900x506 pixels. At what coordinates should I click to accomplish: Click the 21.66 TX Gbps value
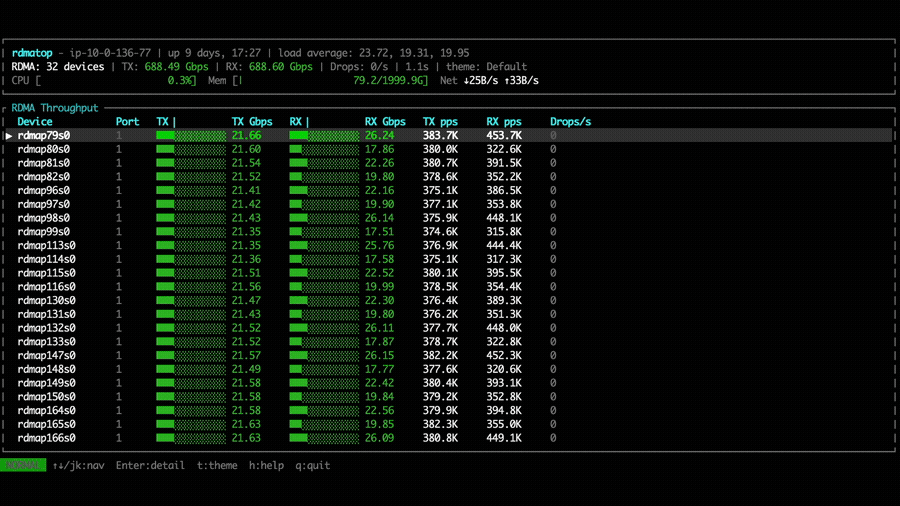click(246, 135)
